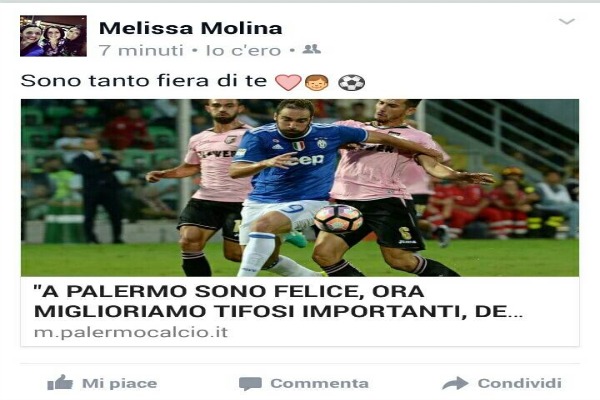Open the soccer match article photo
The height and width of the screenshot is (400, 600).
click(x=300, y=188)
